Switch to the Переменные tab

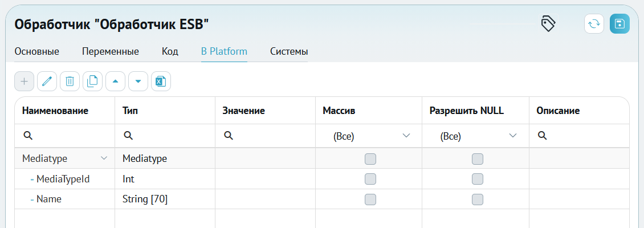111,52
